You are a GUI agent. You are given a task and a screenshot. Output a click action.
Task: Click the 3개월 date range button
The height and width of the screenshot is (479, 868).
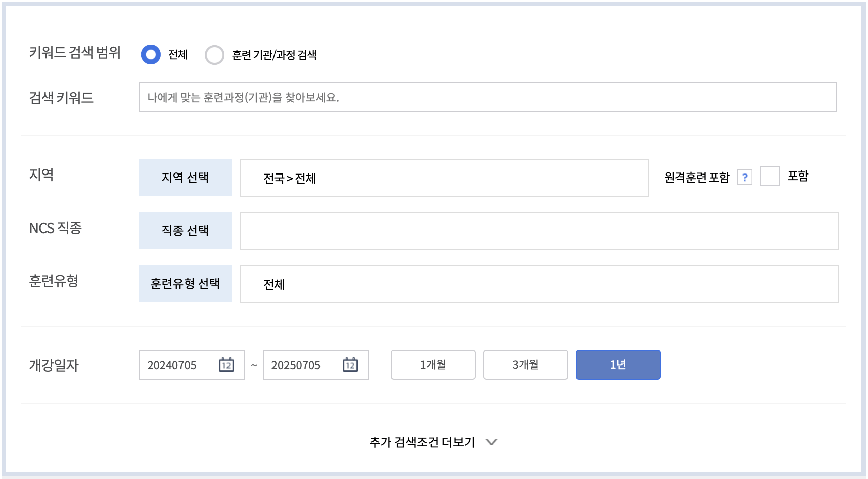[525, 365]
